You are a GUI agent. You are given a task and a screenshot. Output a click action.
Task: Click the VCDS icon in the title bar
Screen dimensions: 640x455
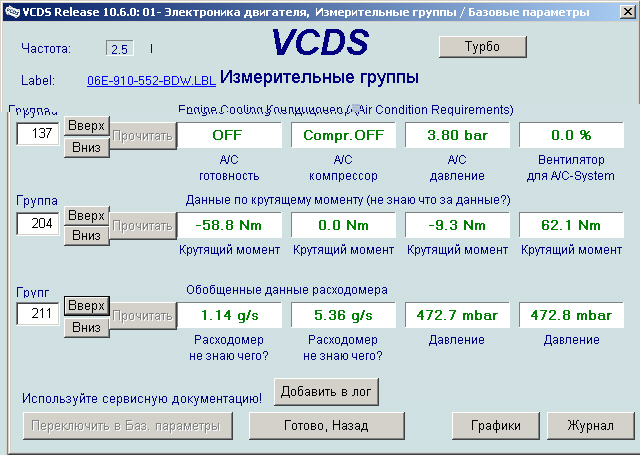point(11,12)
